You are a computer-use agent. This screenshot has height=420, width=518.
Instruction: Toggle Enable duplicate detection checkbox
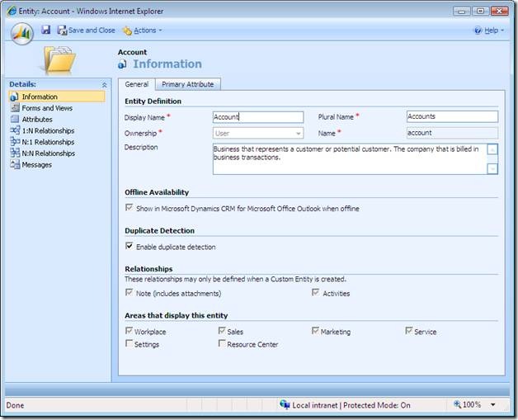[129, 246]
